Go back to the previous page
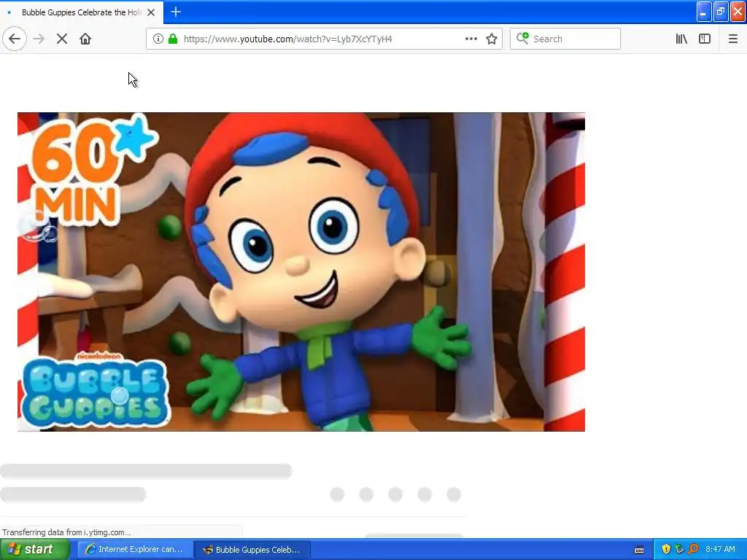747x560 pixels. pyautogui.click(x=15, y=39)
